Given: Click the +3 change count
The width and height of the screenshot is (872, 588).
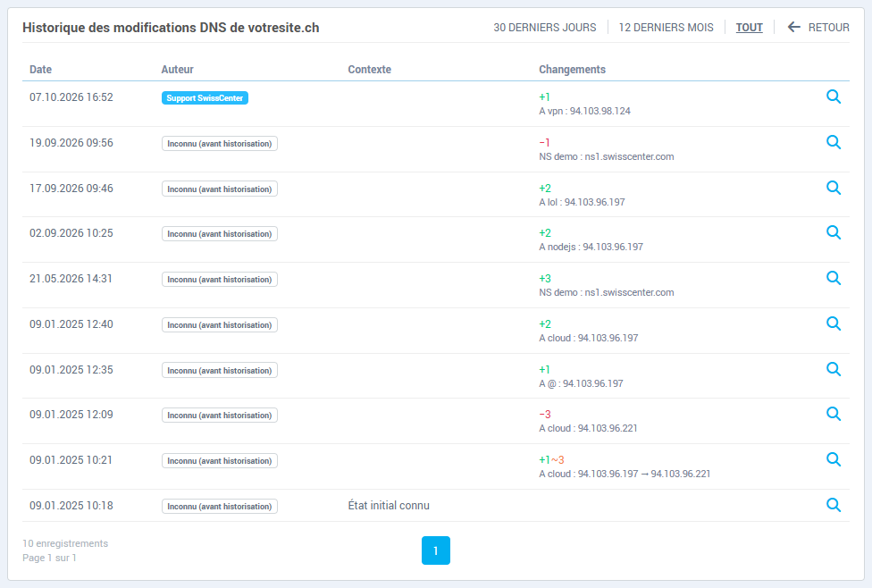Looking at the screenshot, I should pyautogui.click(x=544, y=279).
